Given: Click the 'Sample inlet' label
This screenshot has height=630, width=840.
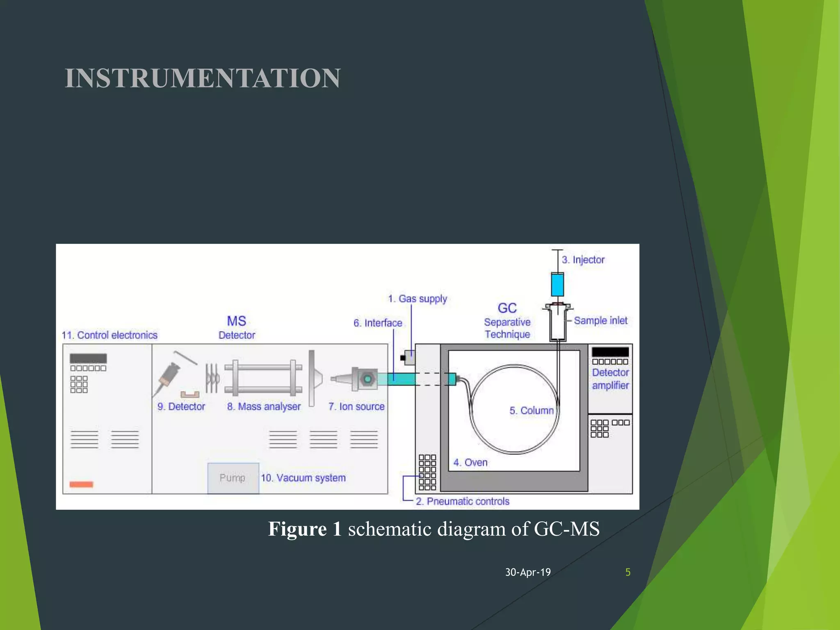Looking at the screenshot, I should 600,320.
